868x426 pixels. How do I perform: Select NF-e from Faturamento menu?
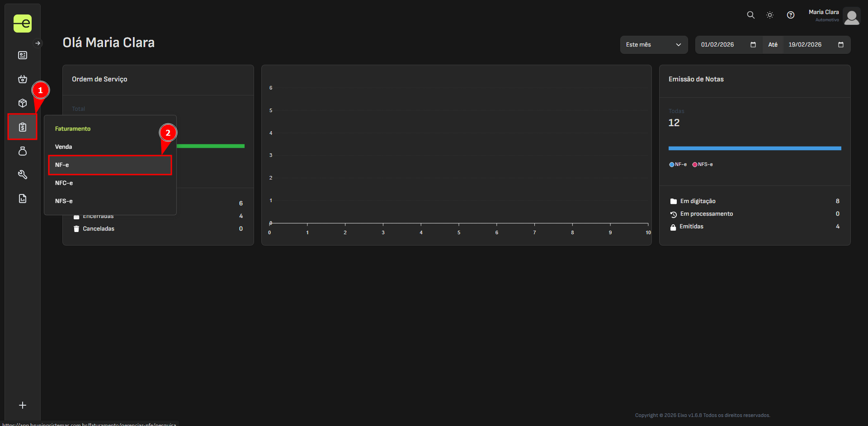click(x=110, y=165)
